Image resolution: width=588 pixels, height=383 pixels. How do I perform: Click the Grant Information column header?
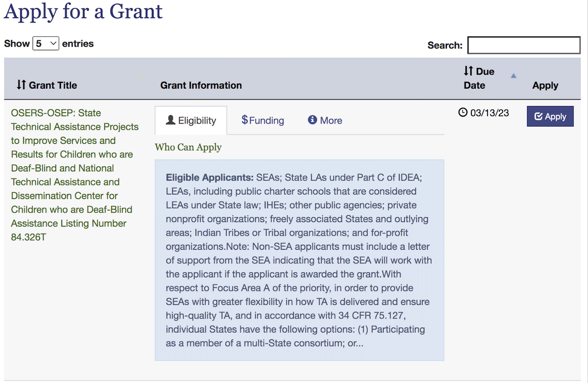point(201,85)
